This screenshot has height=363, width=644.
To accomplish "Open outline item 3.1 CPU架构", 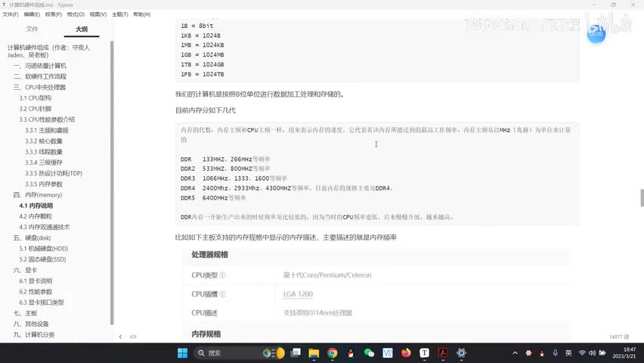I will coord(36,98).
